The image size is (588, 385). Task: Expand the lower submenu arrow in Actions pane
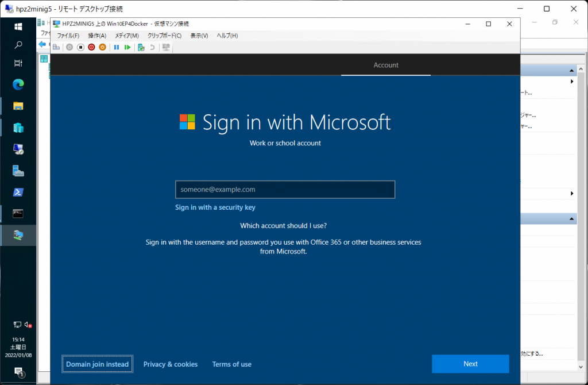coord(572,193)
